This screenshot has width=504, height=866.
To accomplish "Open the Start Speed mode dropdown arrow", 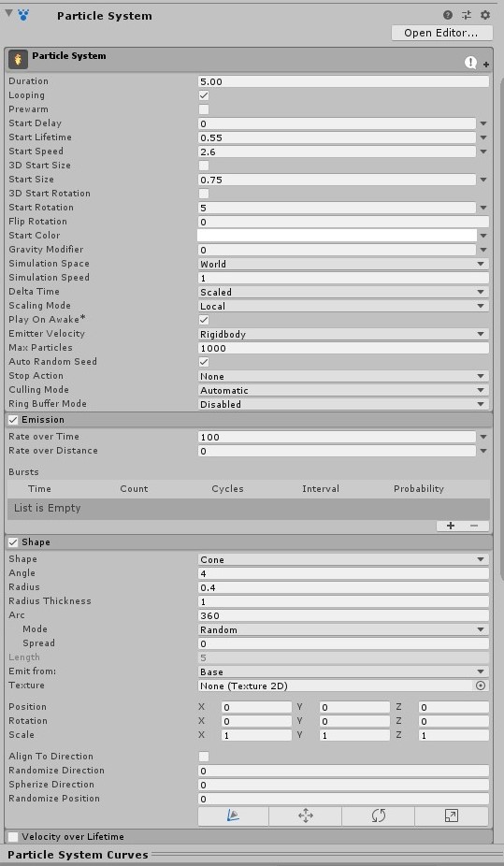I will point(483,152).
